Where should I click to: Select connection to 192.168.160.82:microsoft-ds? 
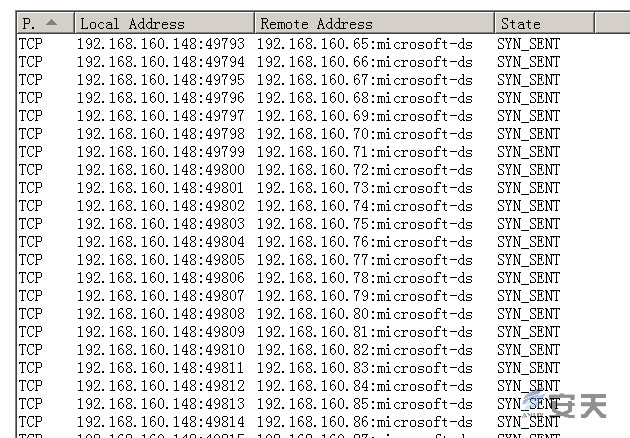tap(364, 350)
